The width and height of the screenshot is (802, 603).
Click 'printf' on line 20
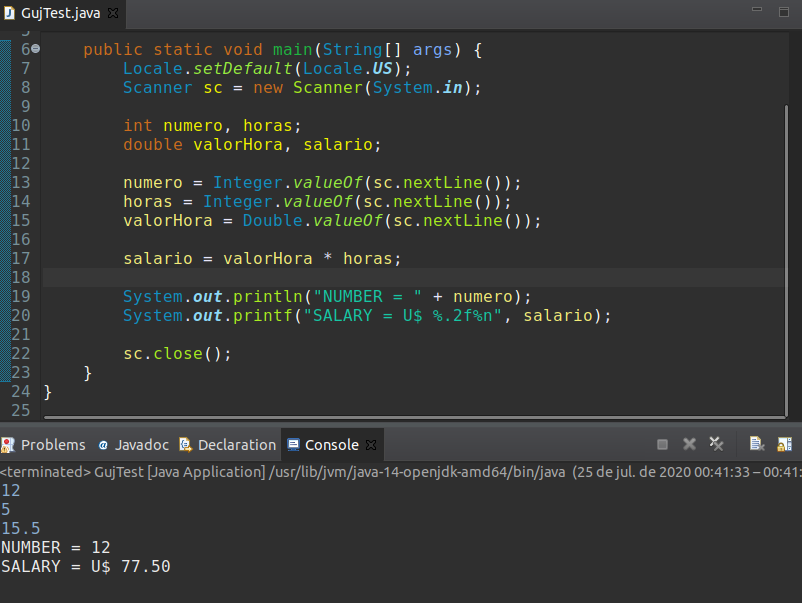[263, 316]
